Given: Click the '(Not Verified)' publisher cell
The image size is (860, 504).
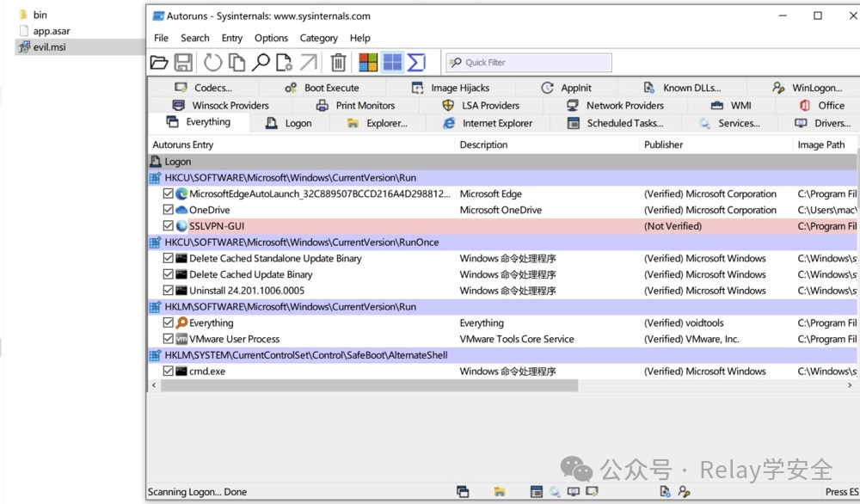Looking at the screenshot, I should point(673,226).
